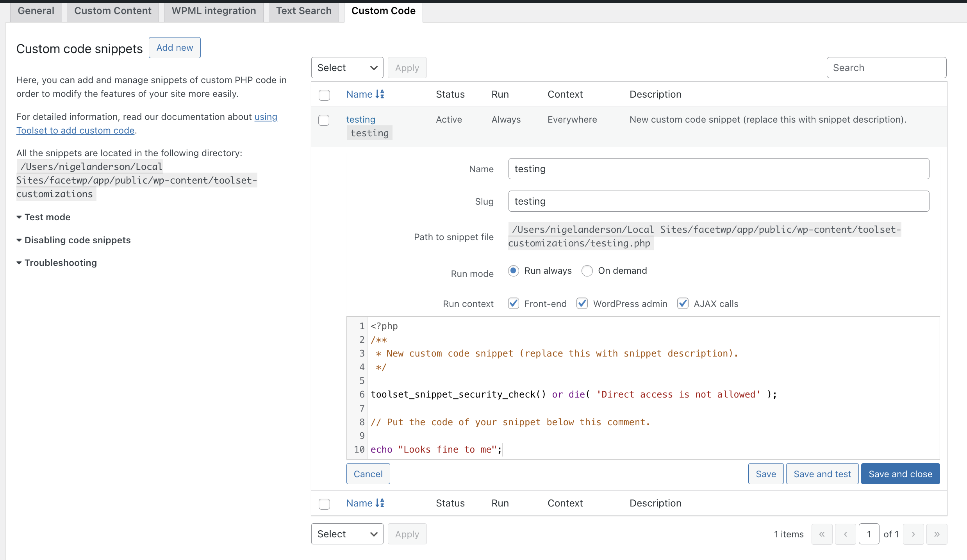Go to the next page arrow

tap(913, 534)
